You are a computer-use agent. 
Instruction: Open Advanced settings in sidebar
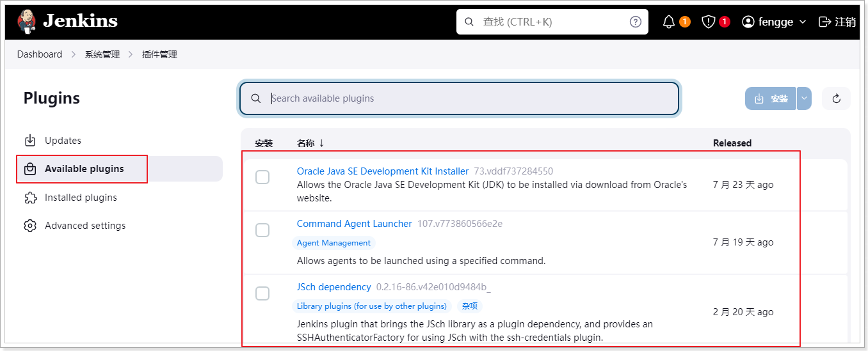(119, 226)
